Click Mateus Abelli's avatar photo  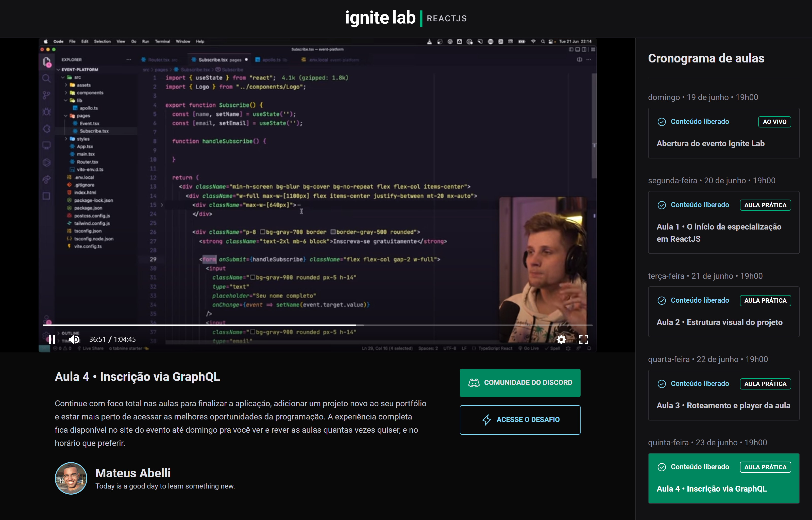click(71, 478)
